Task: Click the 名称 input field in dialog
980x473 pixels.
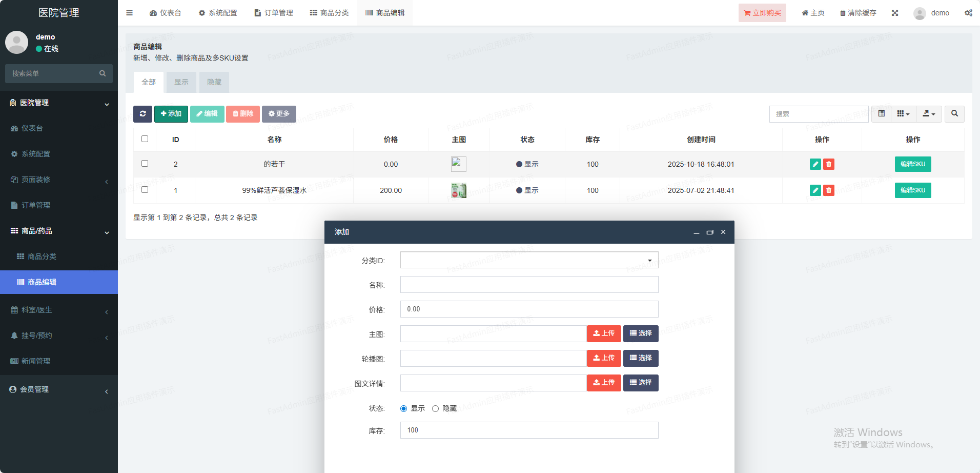Action: (529, 285)
